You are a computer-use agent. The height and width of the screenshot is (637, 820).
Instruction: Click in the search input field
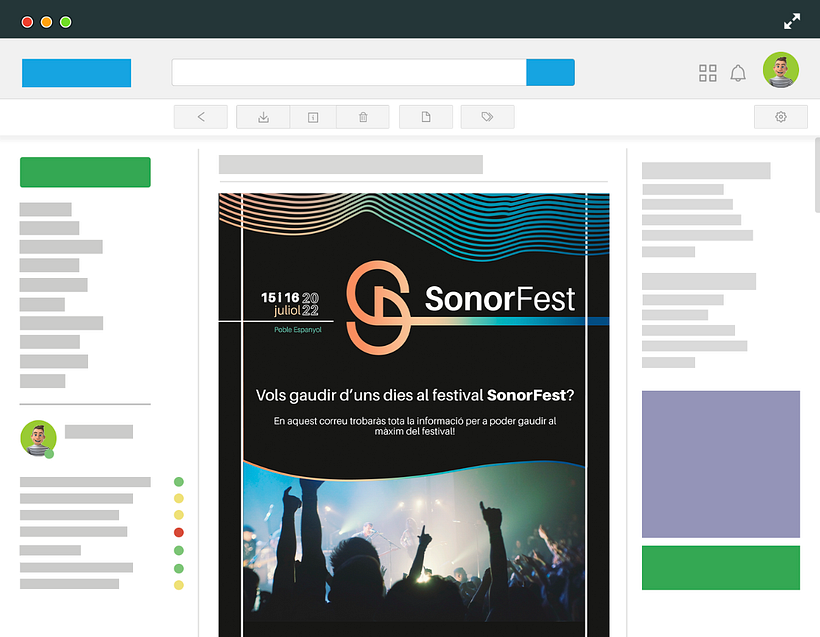click(349, 72)
